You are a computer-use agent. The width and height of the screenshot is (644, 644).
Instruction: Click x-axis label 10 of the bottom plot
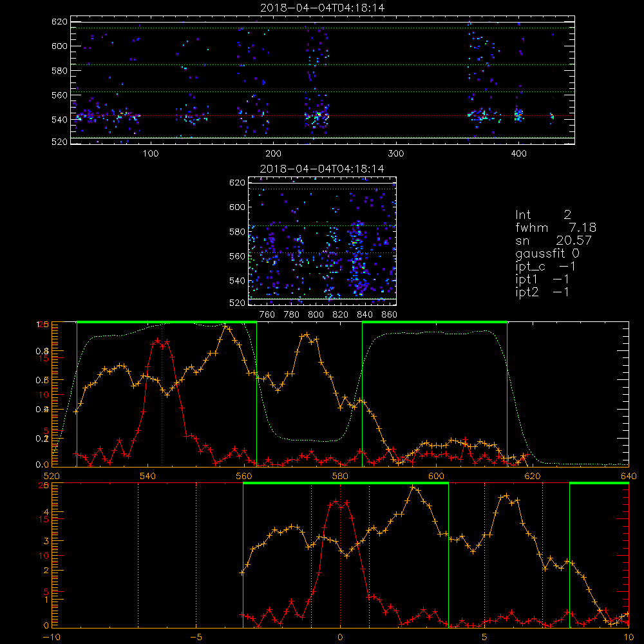pos(629,637)
